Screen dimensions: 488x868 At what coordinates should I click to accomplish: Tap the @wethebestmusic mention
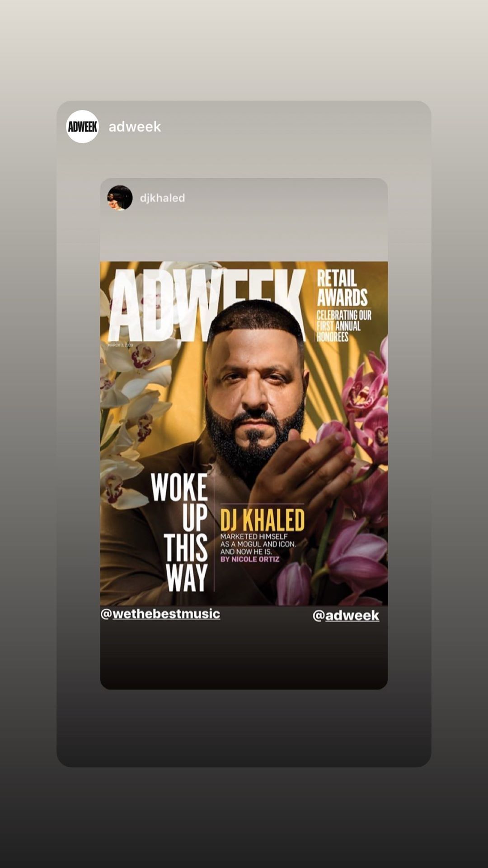[160, 614]
